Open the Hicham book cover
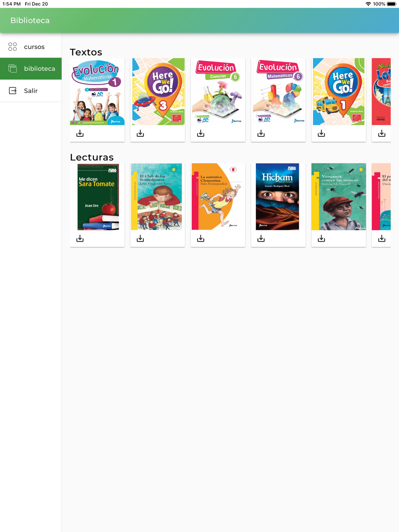This screenshot has height=532, width=399. (x=277, y=197)
